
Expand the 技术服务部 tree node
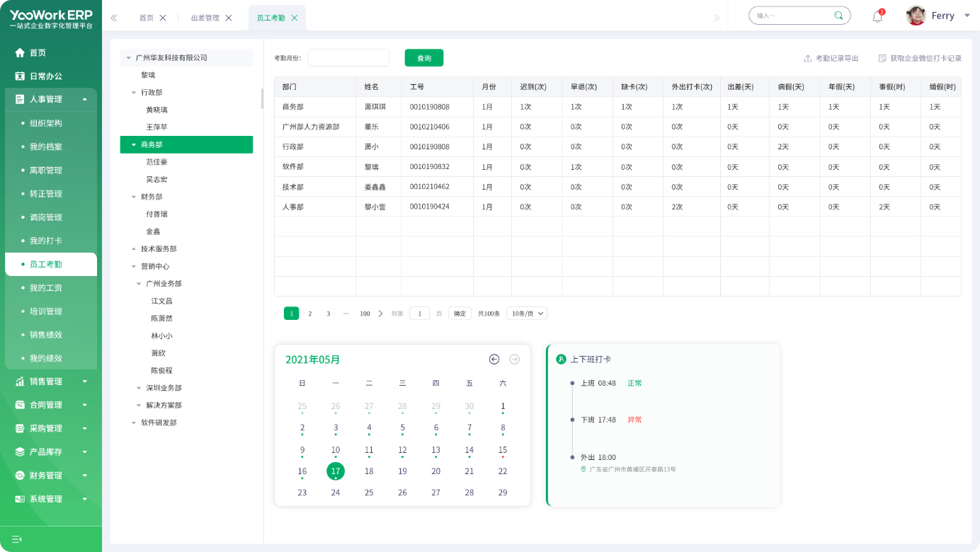click(x=135, y=249)
